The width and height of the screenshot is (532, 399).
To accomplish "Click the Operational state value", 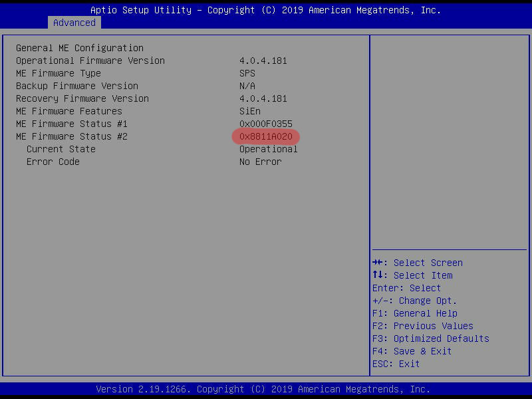I will click(x=269, y=149).
